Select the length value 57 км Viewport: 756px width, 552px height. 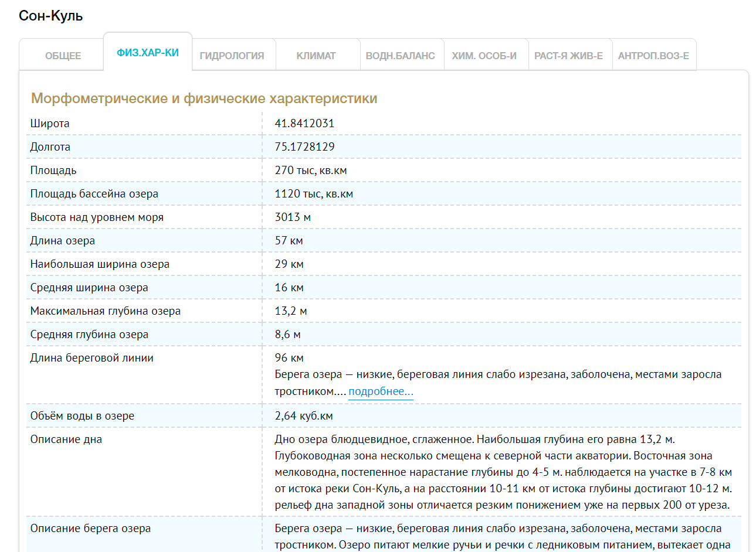point(289,241)
